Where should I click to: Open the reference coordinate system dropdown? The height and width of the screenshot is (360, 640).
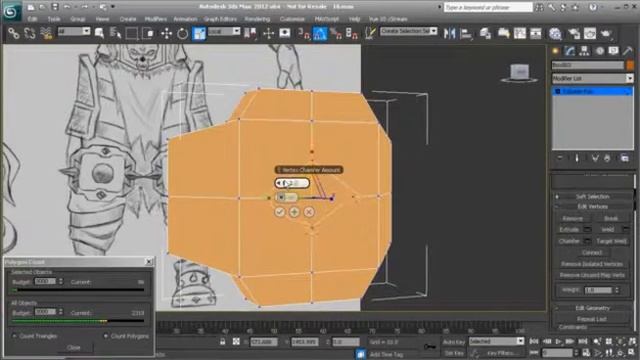(224, 31)
